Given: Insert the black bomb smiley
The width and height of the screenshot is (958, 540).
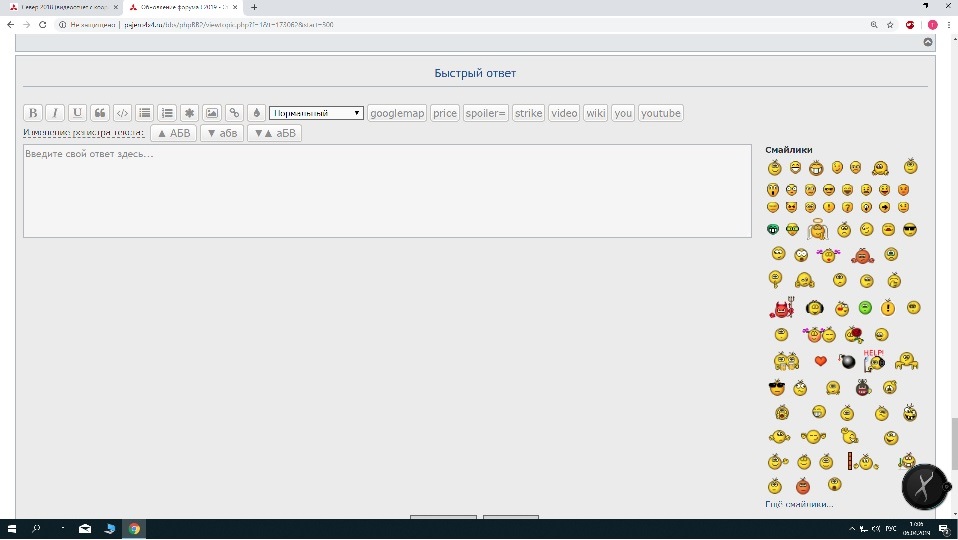Looking at the screenshot, I should coord(847,361).
